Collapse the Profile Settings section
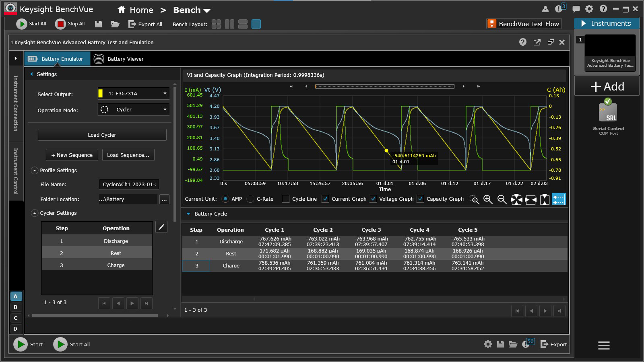644x362 pixels. click(35, 171)
